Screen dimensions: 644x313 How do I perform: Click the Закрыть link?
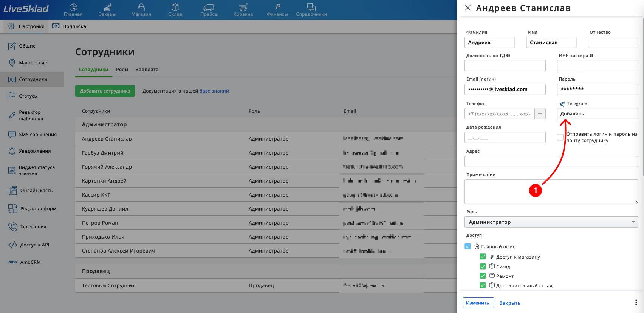pos(510,303)
